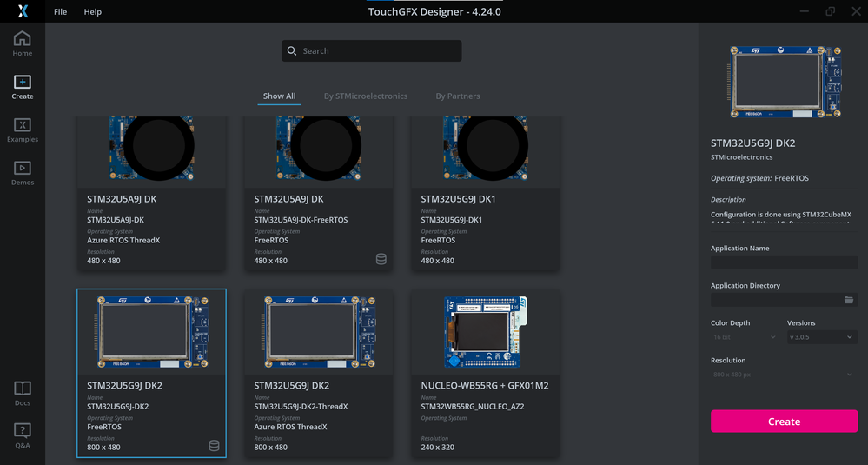Click the pink Create button
This screenshot has width=868, height=465.
[x=784, y=422]
